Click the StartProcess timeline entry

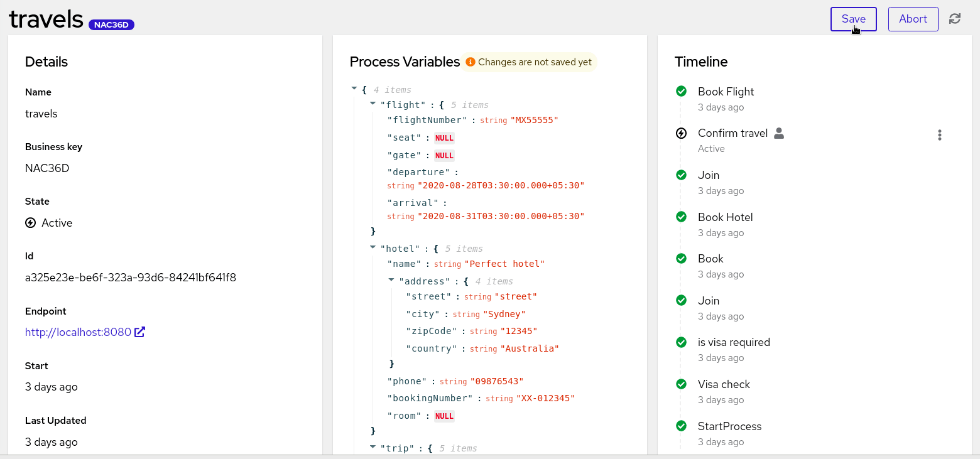pos(729,426)
